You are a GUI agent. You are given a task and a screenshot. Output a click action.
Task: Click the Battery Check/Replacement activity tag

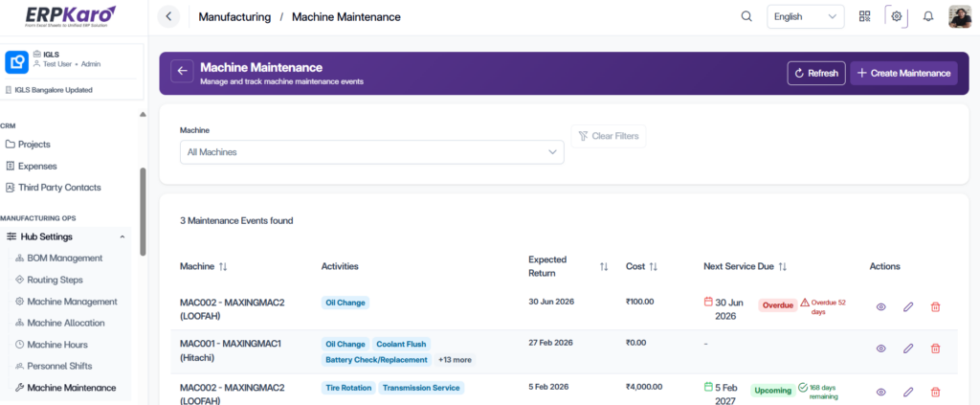coord(377,360)
